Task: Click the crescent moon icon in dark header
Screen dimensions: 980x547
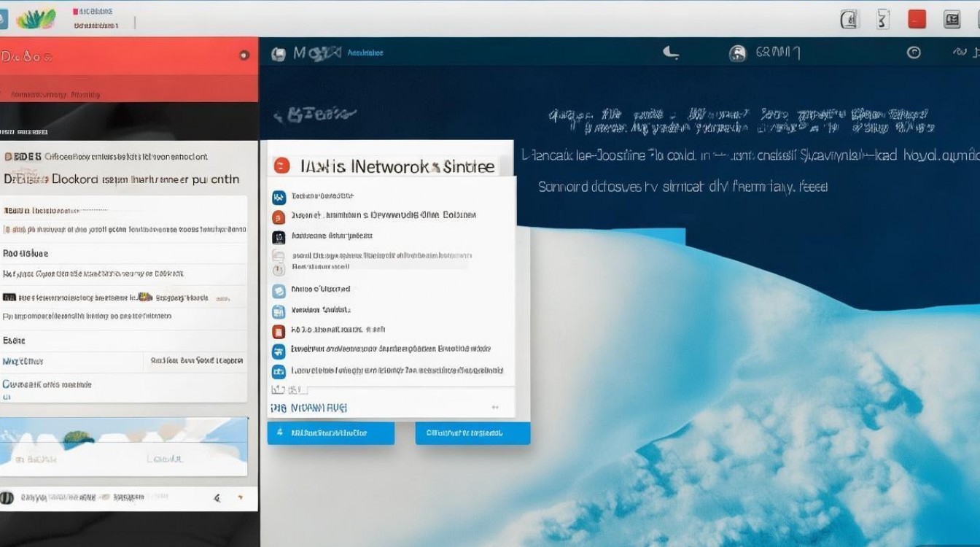Action: 670,53
